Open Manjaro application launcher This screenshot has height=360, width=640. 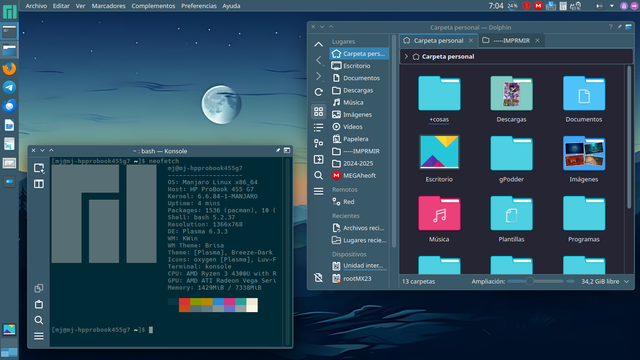coord(9,12)
